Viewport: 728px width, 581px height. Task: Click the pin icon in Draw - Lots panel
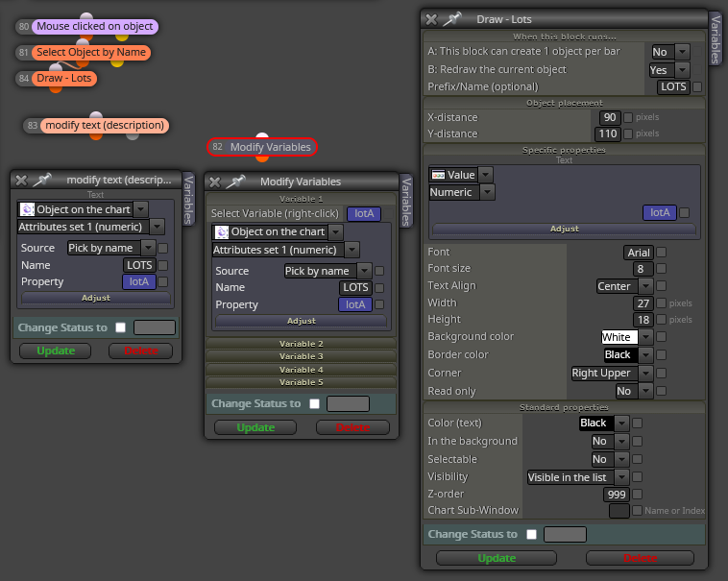coord(452,19)
